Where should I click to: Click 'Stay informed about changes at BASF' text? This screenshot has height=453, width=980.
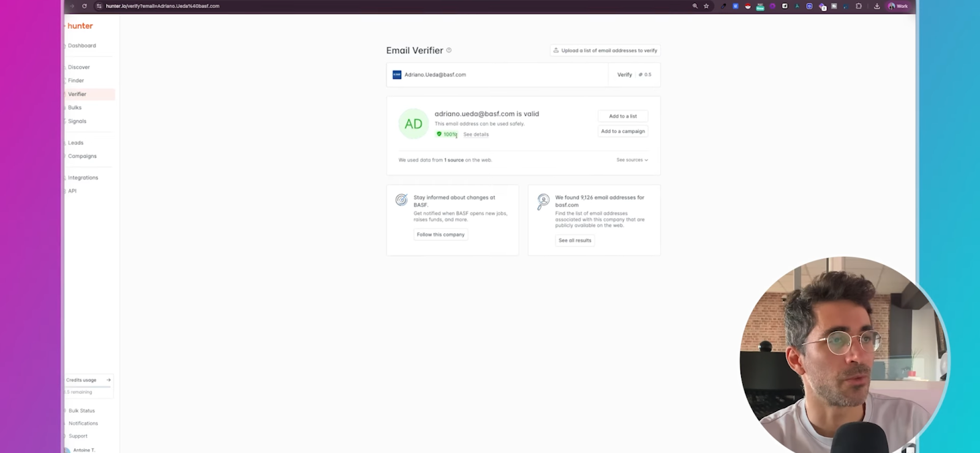[x=454, y=201]
